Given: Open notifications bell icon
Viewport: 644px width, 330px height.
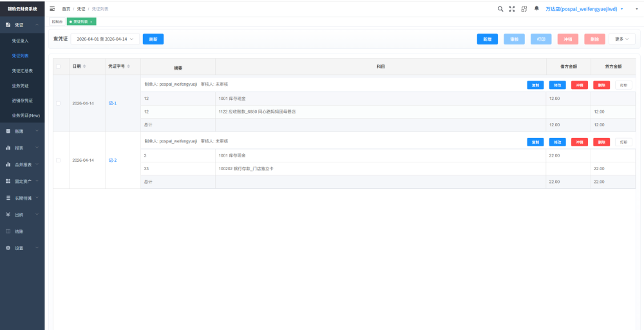Looking at the screenshot, I should [x=536, y=8].
